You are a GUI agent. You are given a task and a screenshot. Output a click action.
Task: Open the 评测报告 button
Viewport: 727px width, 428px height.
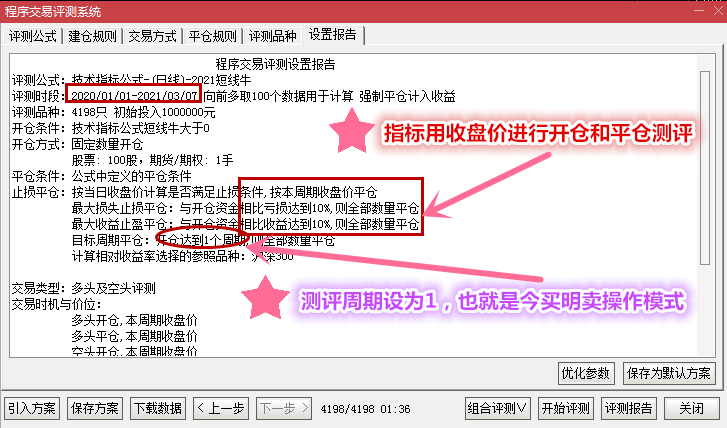pyautogui.click(x=629, y=409)
